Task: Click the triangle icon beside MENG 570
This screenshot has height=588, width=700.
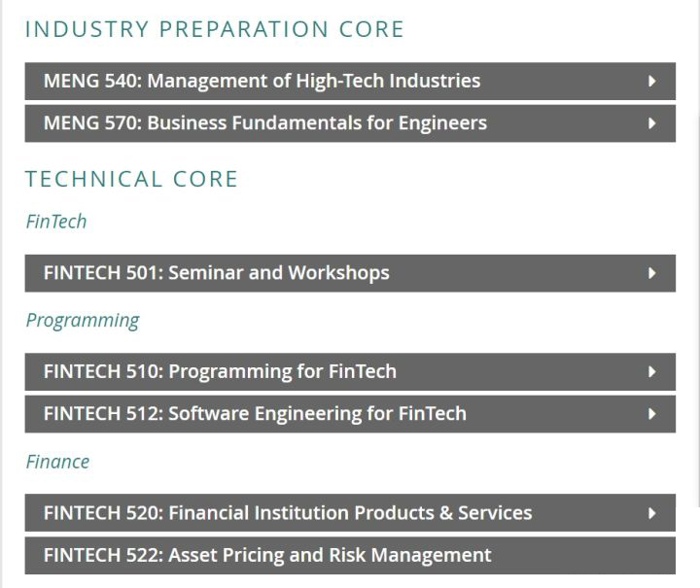Action: point(652,123)
